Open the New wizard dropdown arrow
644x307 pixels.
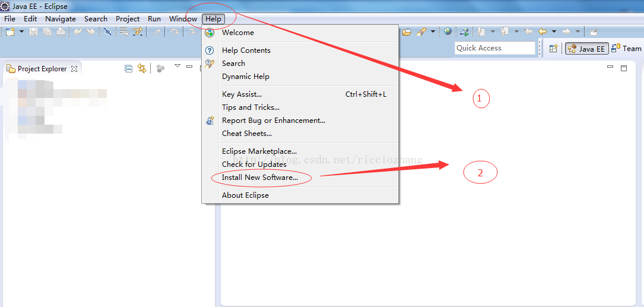click(x=22, y=31)
